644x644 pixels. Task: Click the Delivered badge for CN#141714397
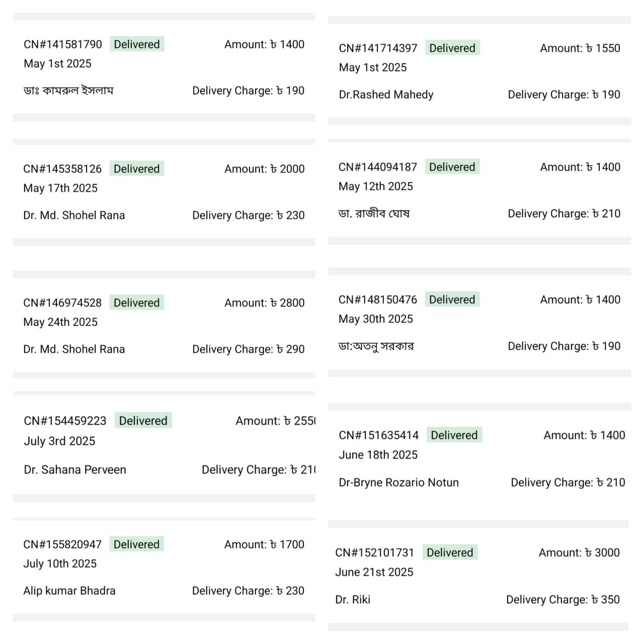tap(452, 48)
